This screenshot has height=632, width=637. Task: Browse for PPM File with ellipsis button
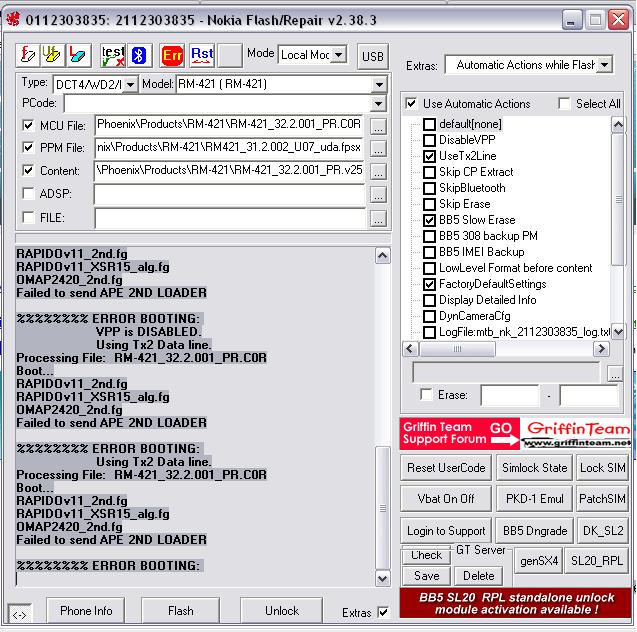(378, 149)
